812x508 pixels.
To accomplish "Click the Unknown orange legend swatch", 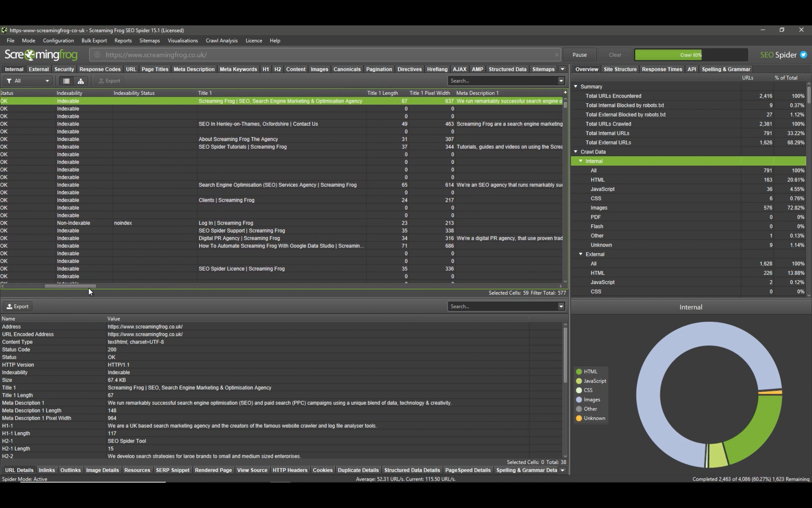I will tap(579, 418).
